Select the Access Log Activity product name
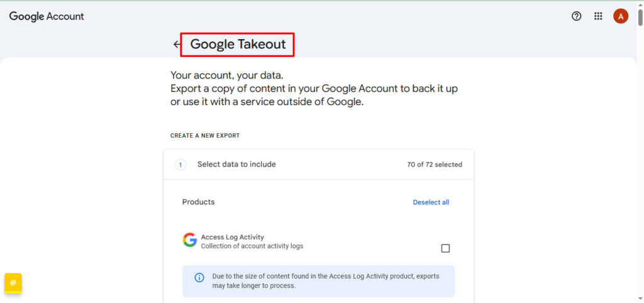The width and height of the screenshot is (644, 303). [x=232, y=237]
